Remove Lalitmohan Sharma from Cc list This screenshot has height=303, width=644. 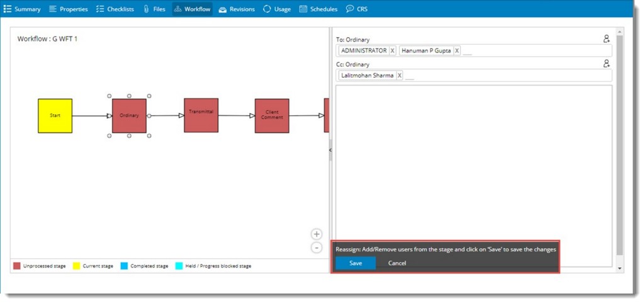399,76
